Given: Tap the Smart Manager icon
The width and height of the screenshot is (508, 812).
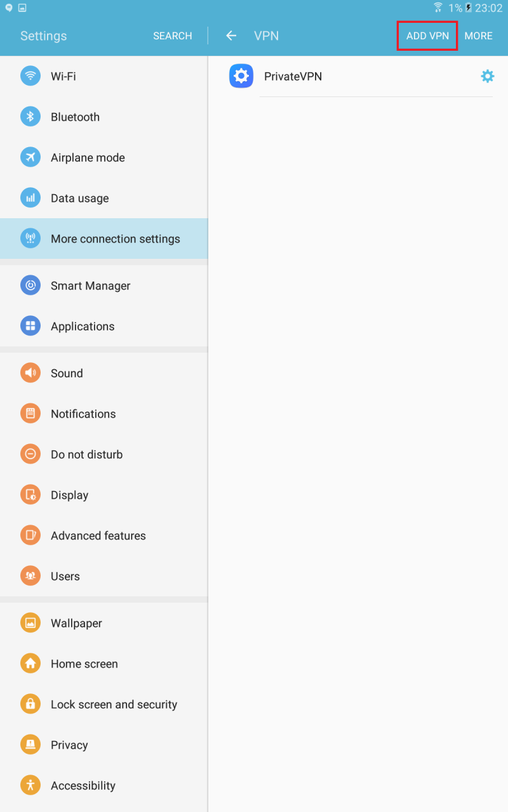Looking at the screenshot, I should pos(30,285).
